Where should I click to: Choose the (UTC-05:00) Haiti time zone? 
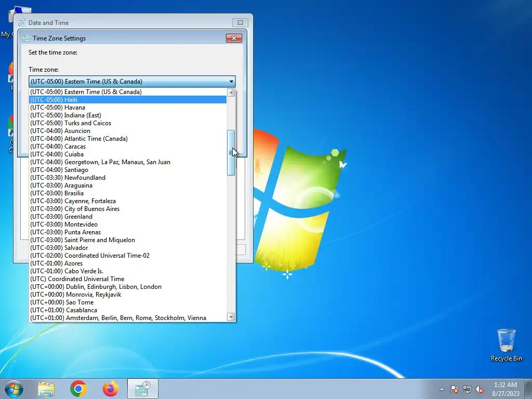128,99
